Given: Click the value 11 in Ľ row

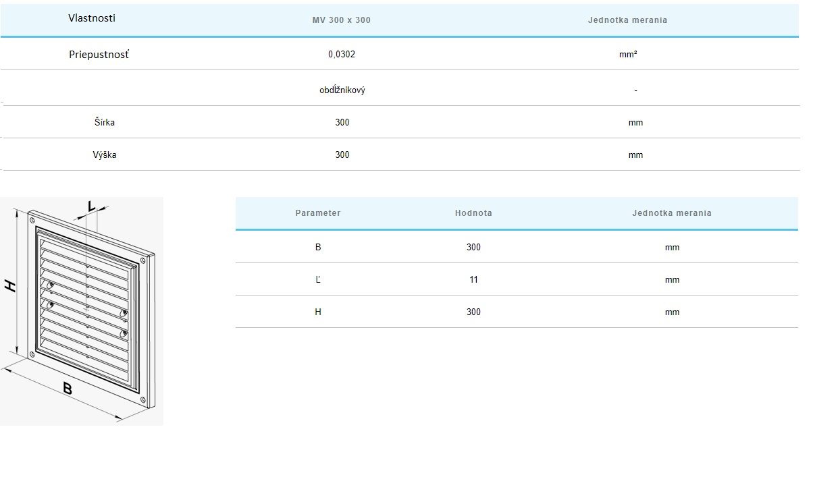Looking at the screenshot, I should [473, 280].
